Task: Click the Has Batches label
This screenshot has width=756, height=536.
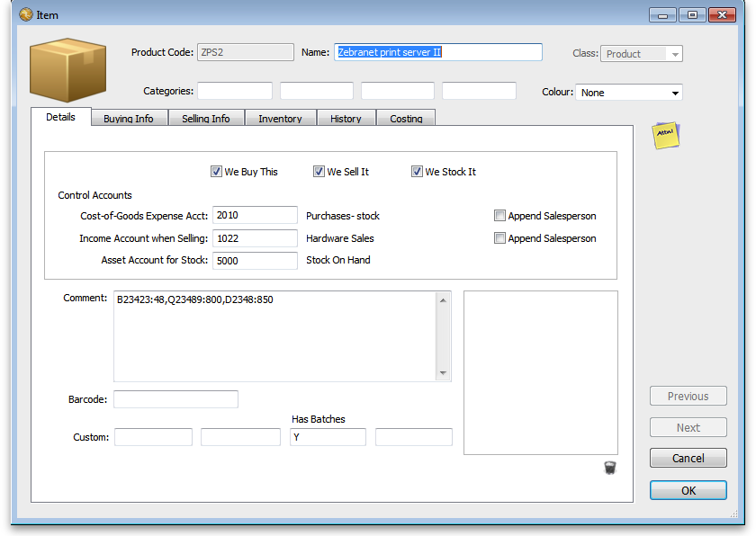Action: 319,419
